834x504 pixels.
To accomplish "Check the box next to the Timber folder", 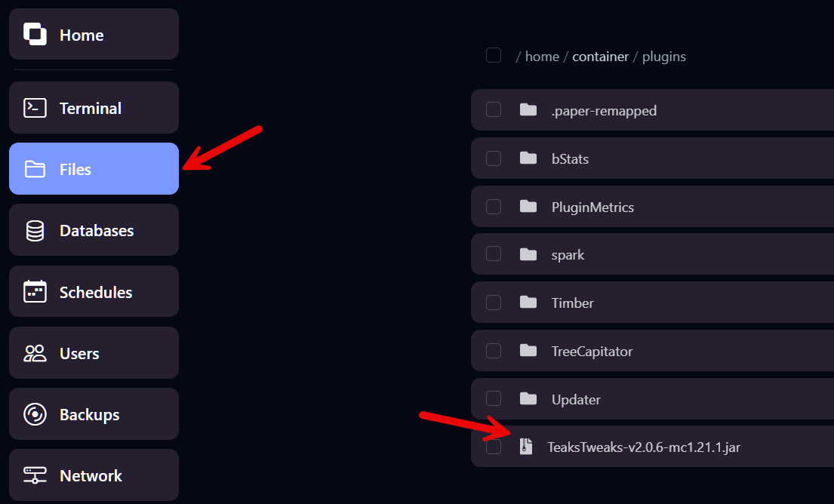I will [x=493, y=303].
